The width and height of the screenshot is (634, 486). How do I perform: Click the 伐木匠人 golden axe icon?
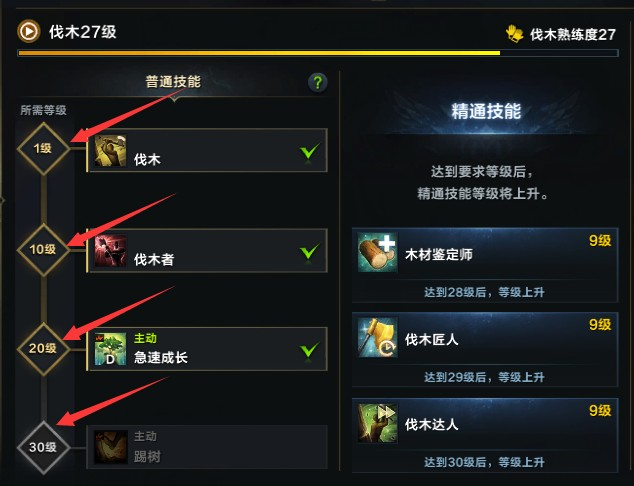[x=377, y=337]
